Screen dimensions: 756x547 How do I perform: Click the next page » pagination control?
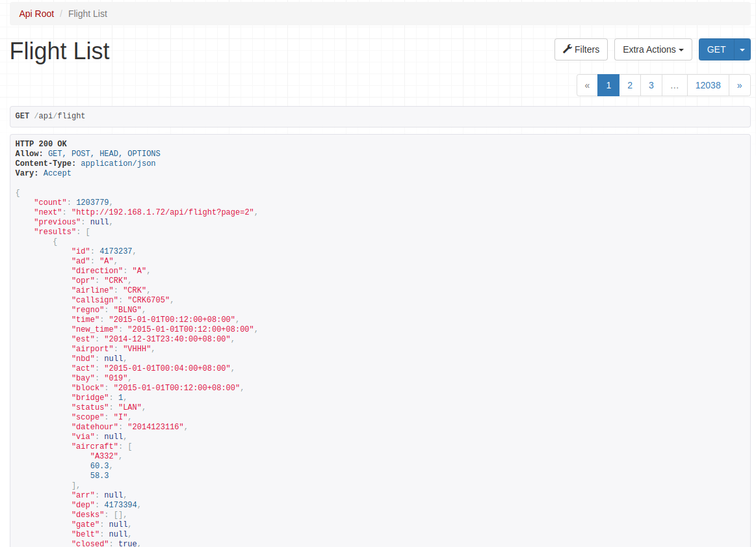click(x=739, y=85)
